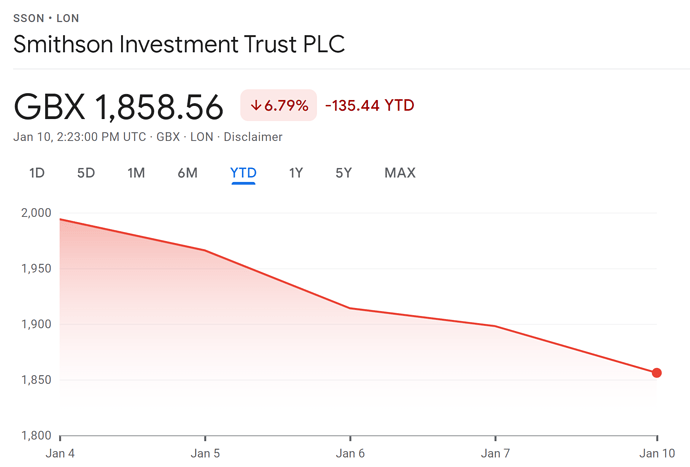
Task: Click the active YTD tab
Action: (x=243, y=173)
